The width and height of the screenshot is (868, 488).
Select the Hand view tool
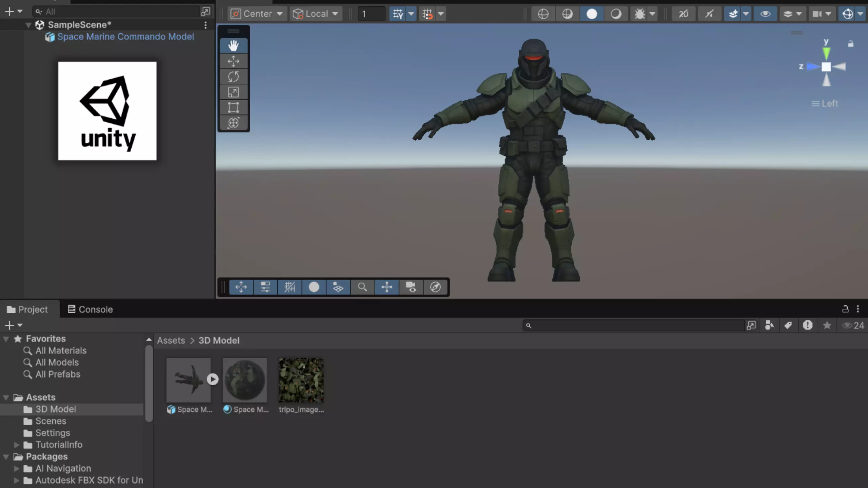(x=233, y=45)
